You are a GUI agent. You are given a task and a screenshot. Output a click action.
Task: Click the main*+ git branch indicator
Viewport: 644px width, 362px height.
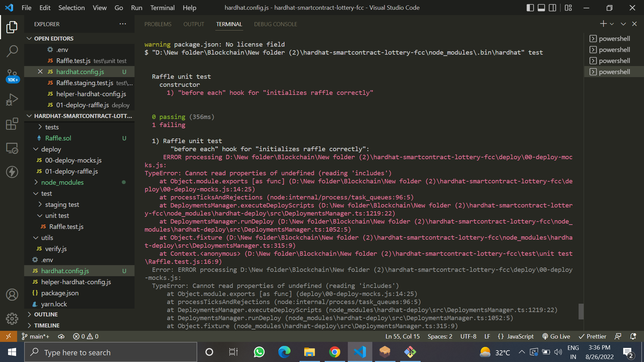coord(35,336)
